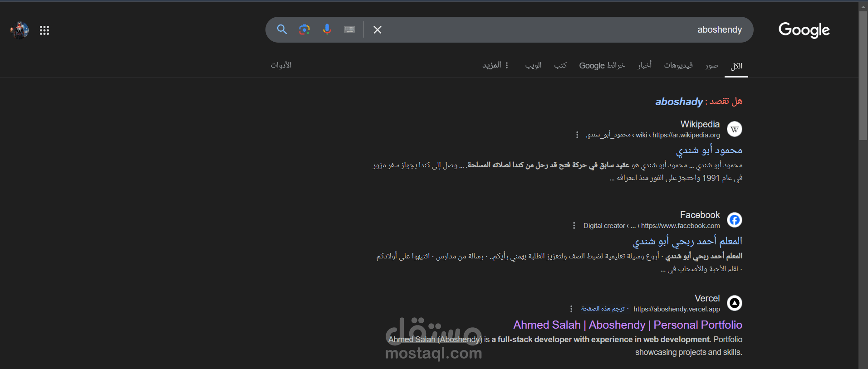Expand the المزيد dropdown menu
868x369 pixels.
(x=495, y=65)
